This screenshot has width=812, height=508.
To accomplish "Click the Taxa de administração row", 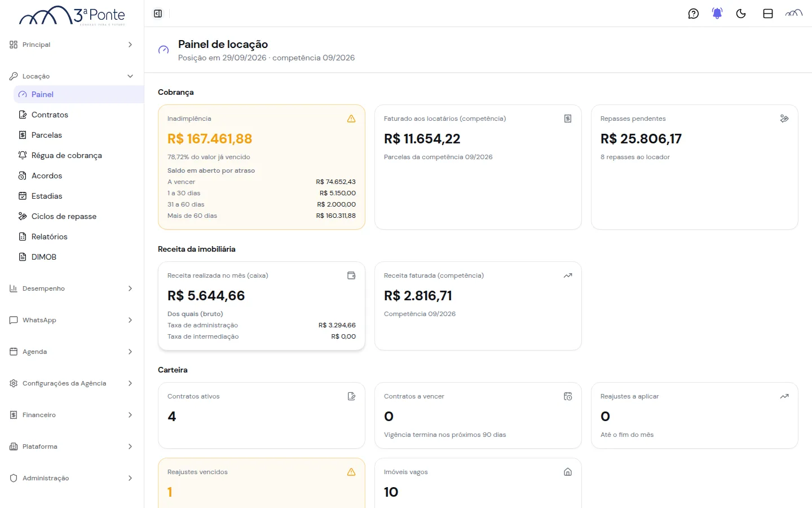I will tap(262, 325).
